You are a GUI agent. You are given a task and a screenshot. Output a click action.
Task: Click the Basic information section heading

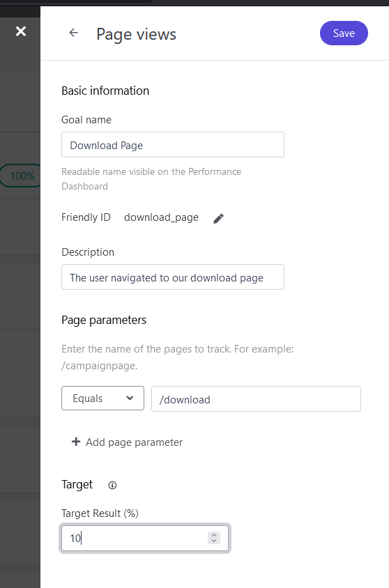[x=105, y=91]
